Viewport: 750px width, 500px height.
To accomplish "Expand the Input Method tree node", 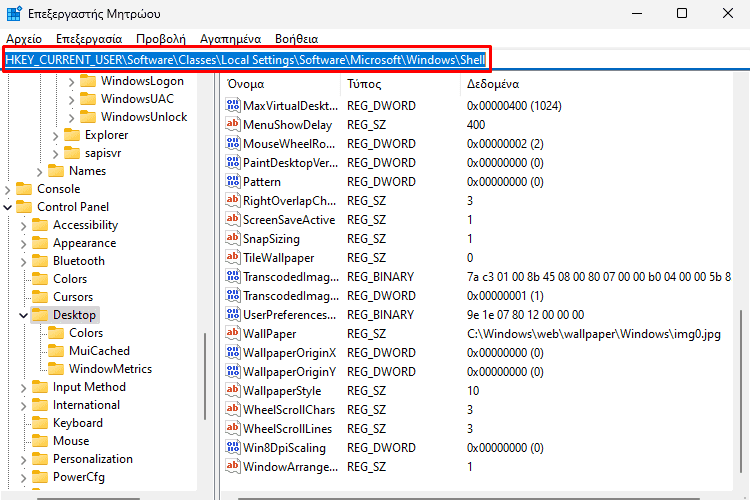I will point(23,388).
